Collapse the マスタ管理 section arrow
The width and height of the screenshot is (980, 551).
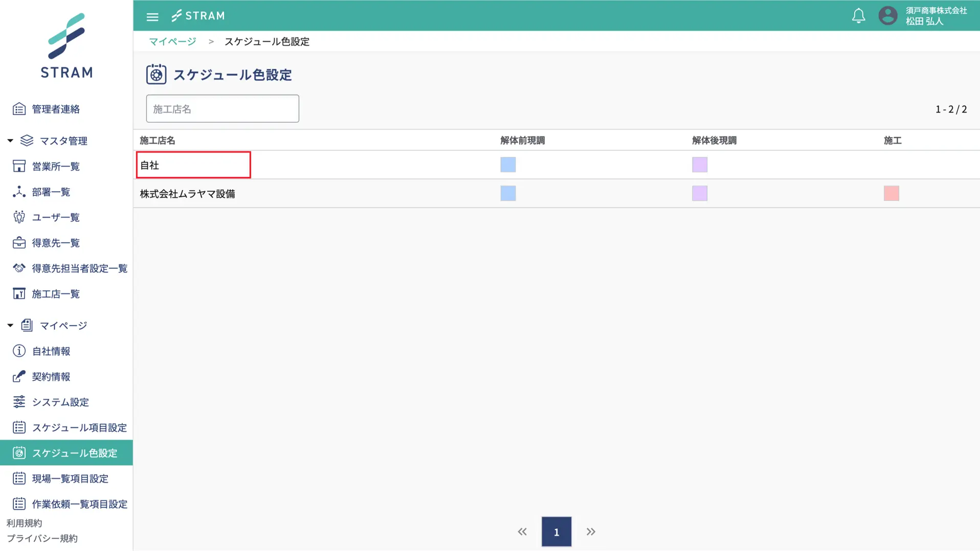click(x=10, y=141)
